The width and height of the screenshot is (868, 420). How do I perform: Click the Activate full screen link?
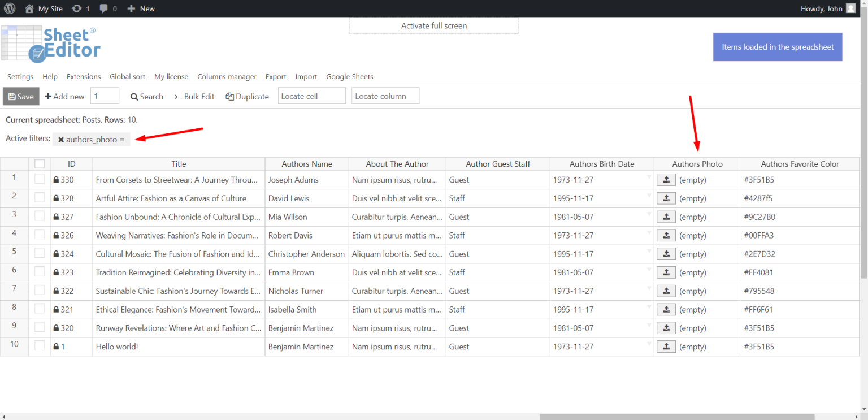tap(433, 25)
